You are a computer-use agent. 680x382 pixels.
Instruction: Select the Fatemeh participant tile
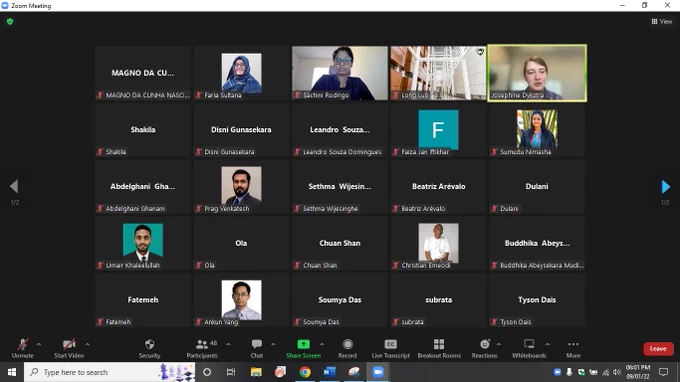(143, 300)
